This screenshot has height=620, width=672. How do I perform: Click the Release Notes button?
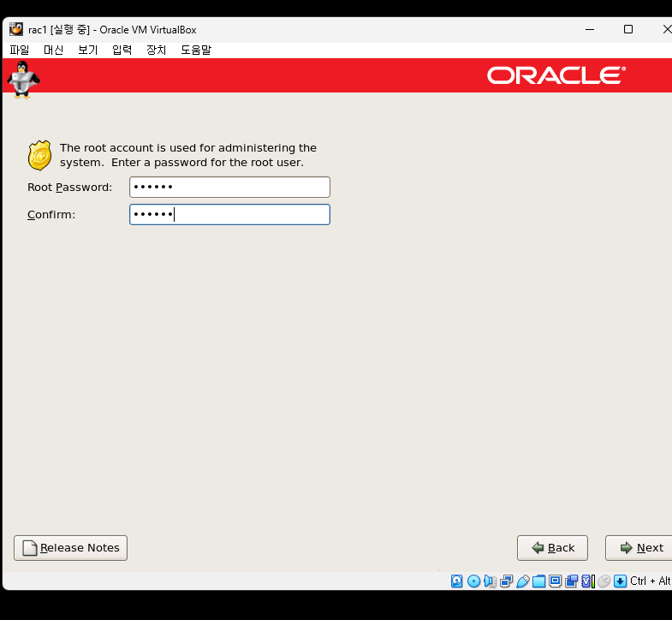pyautogui.click(x=71, y=548)
